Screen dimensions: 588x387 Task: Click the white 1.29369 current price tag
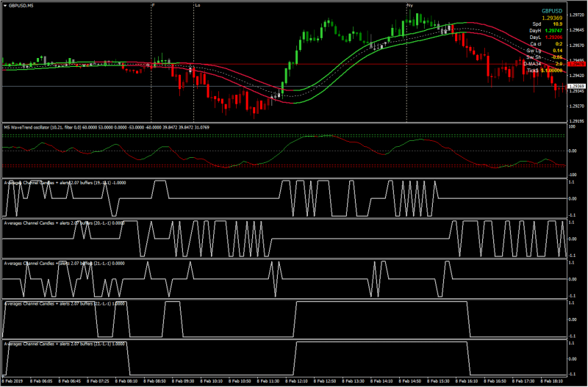577,86
